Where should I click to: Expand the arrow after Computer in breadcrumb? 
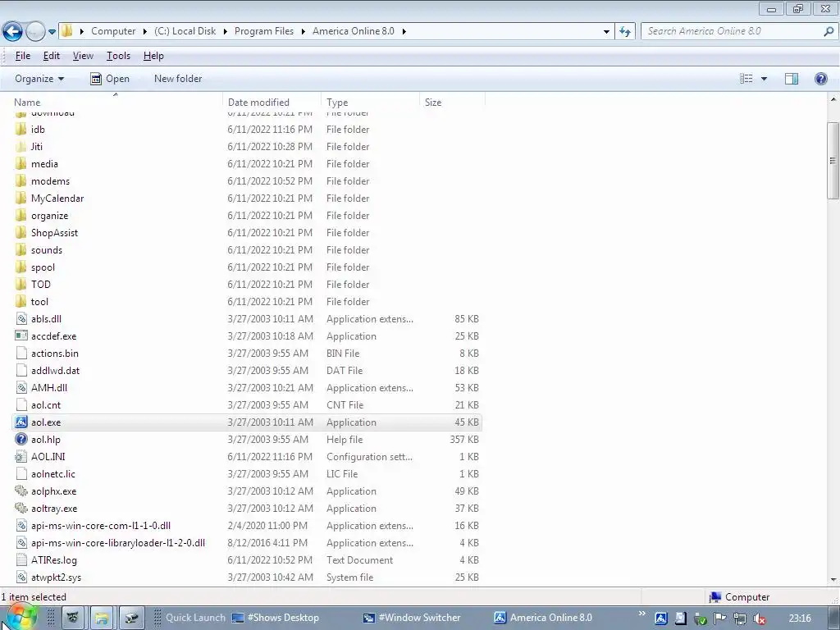(144, 31)
